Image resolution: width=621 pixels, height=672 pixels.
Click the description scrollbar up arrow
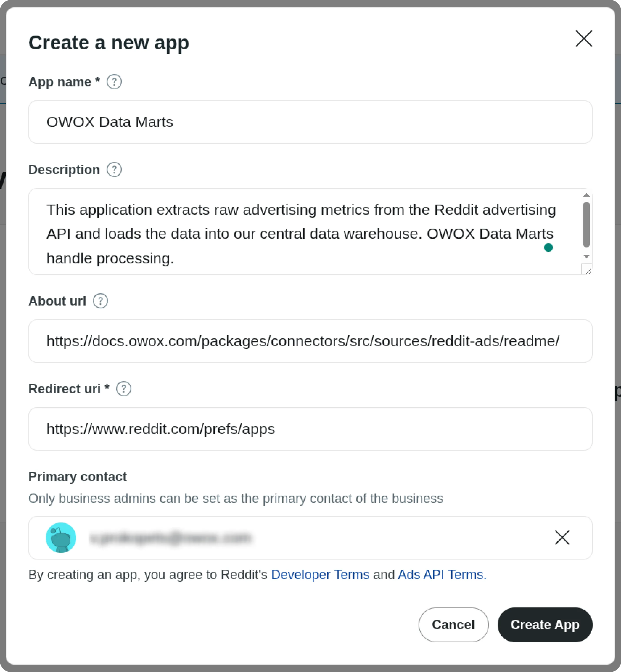click(x=586, y=195)
